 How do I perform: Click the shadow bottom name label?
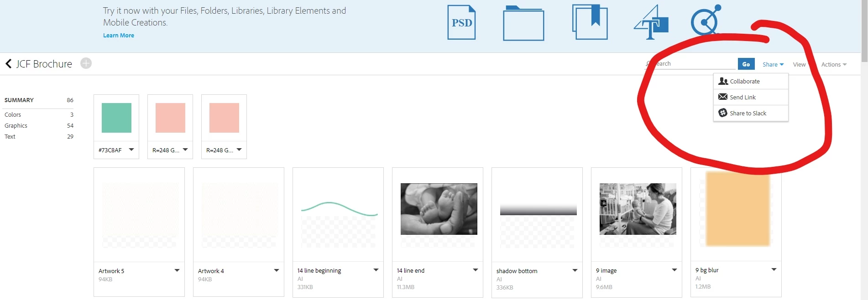[517, 271]
